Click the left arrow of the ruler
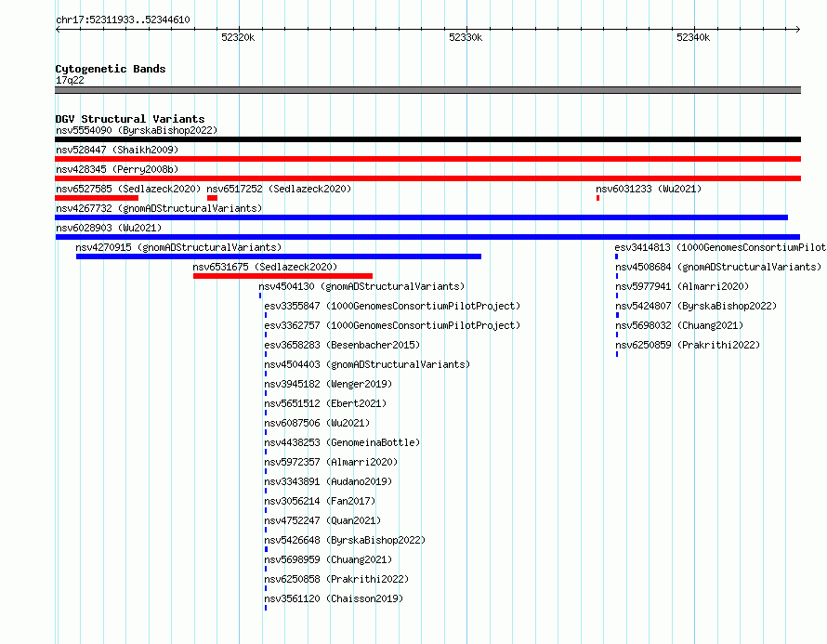Screen dimensions: 827x644 click(58, 30)
